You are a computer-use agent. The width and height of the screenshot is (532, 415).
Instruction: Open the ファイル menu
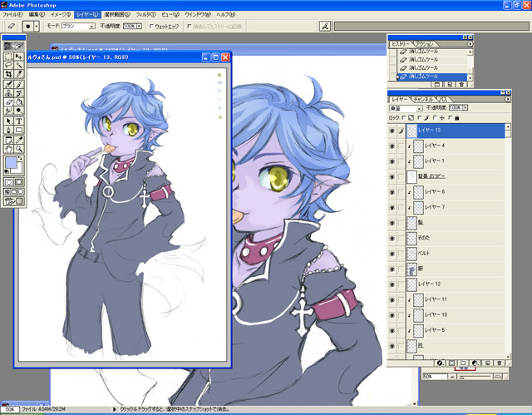tap(12, 15)
